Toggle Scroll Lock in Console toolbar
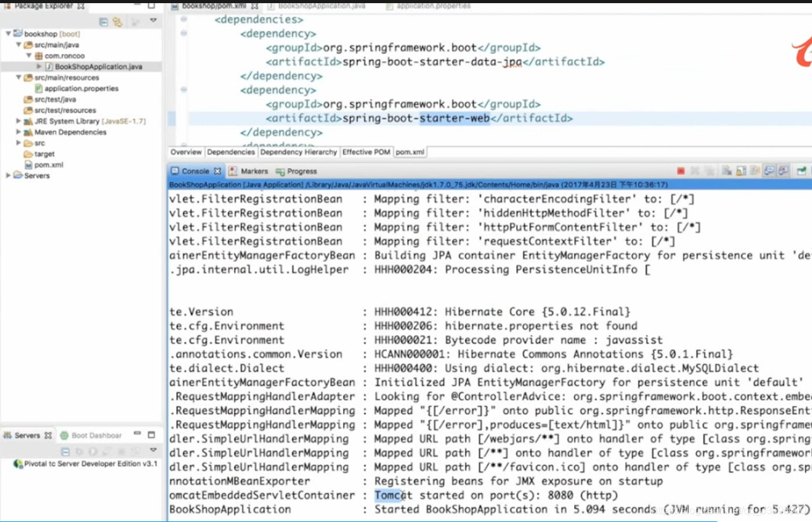This screenshot has width=812, height=522. (x=741, y=171)
